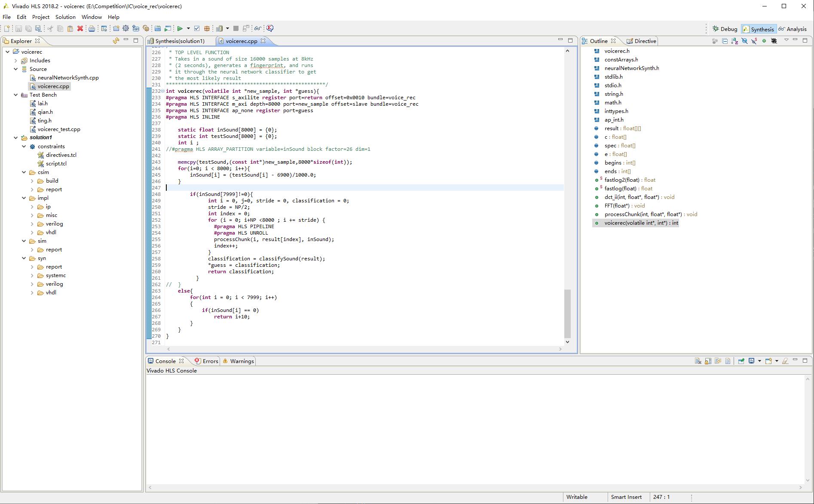Image resolution: width=814 pixels, height=504 pixels.
Task: Switch to the Synthesis(solution1) editor tab
Action: pos(180,41)
